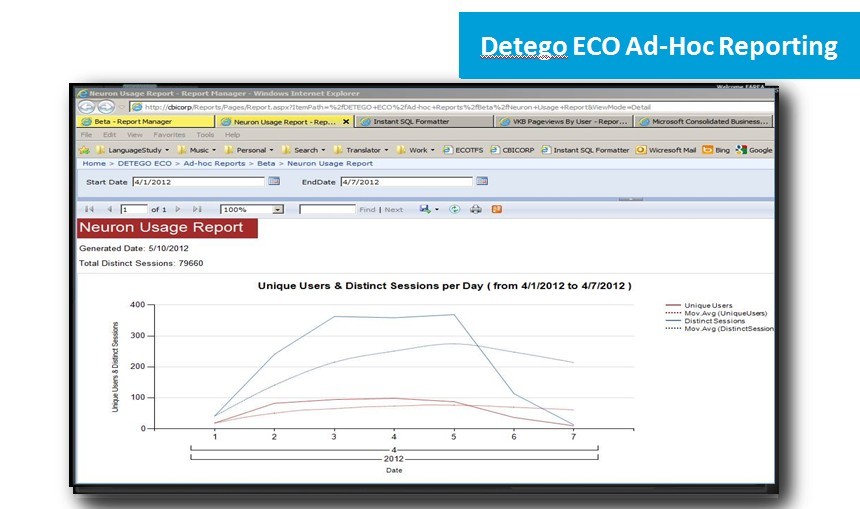This screenshot has width=860, height=509.
Task: Switch to Instant SQL Formatter tab
Action: pos(424,122)
